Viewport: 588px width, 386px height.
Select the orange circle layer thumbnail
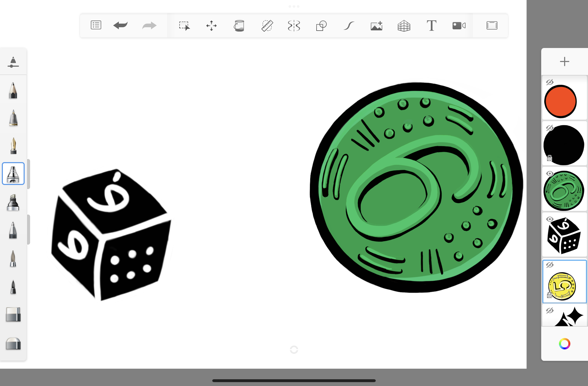564,98
